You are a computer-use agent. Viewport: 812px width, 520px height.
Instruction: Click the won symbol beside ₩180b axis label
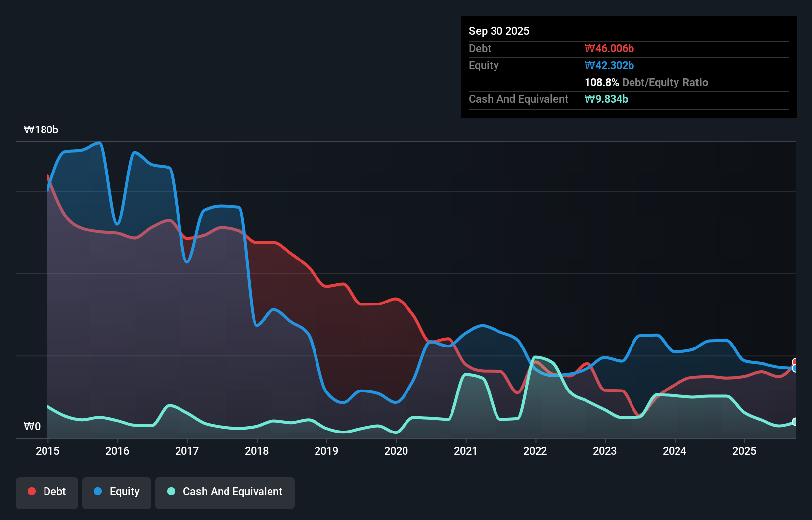(29, 130)
